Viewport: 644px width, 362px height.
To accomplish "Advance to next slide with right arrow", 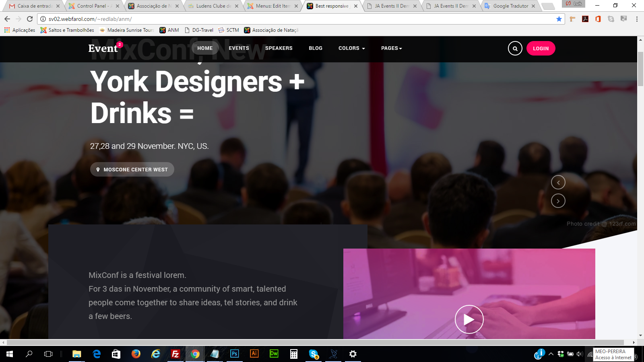I will [x=558, y=201].
